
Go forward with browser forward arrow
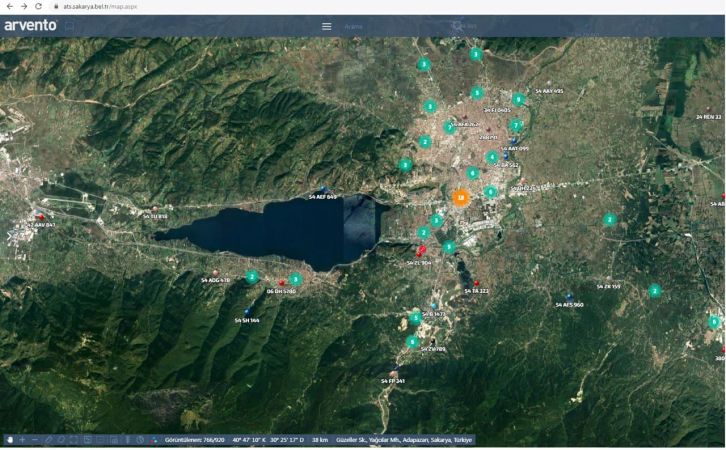[x=24, y=6]
